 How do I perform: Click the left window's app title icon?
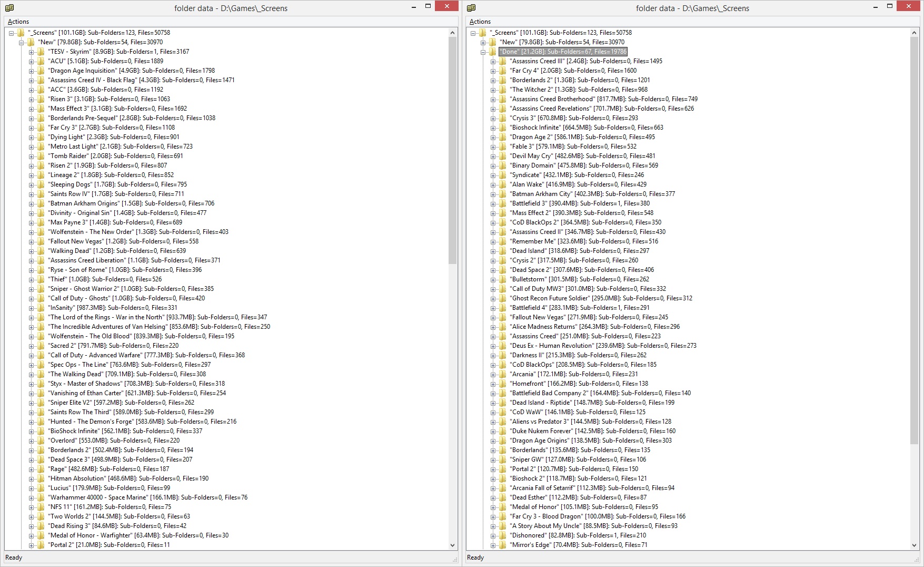[x=9, y=7]
